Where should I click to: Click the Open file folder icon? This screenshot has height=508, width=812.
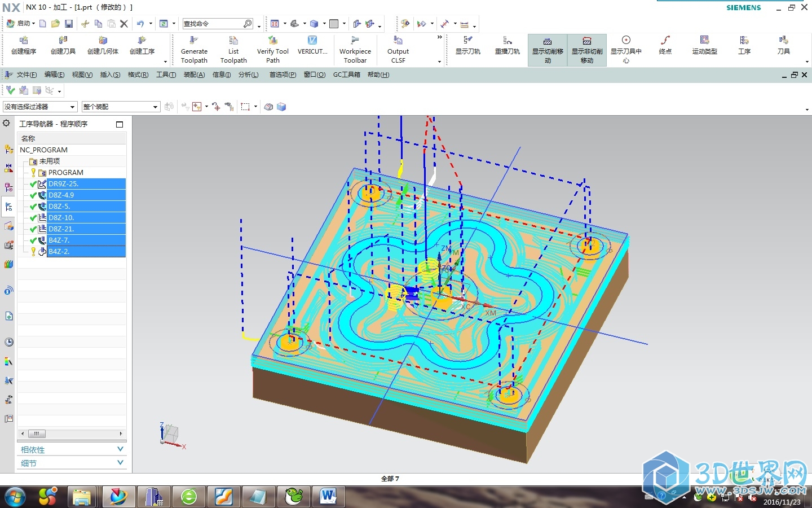click(55, 24)
